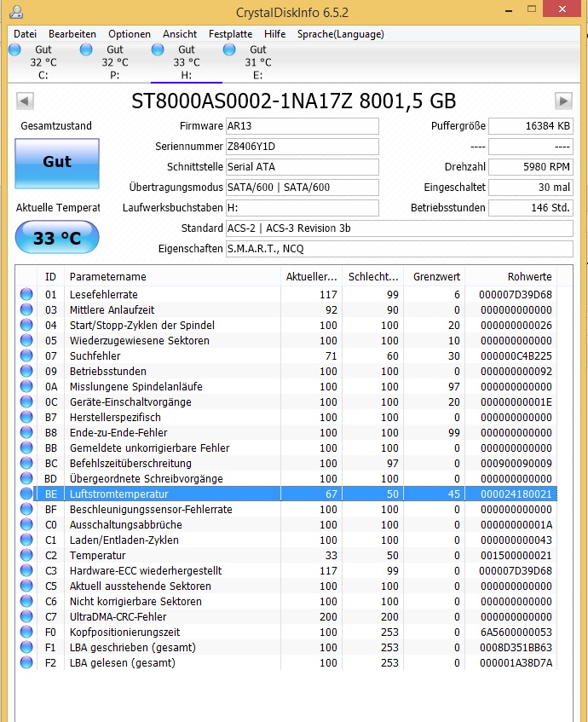Click the ID column header

pyautogui.click(x=50, y=277)
